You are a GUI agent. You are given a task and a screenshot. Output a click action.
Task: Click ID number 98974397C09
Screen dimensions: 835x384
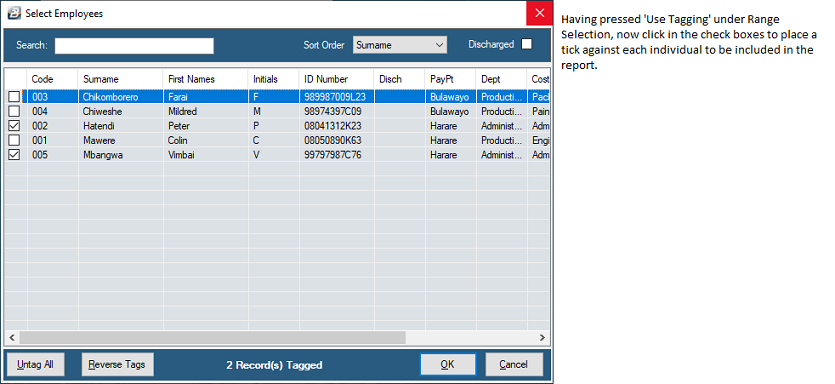pos(332,111)
